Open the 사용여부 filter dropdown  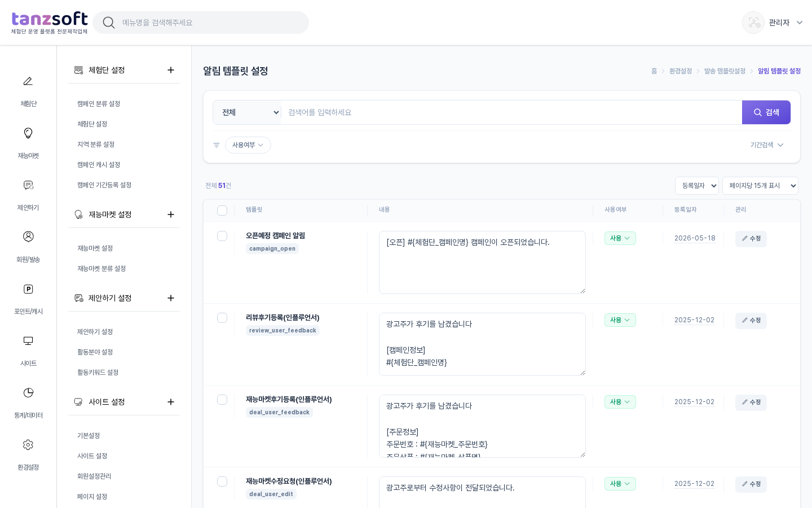tap(248, 145)
